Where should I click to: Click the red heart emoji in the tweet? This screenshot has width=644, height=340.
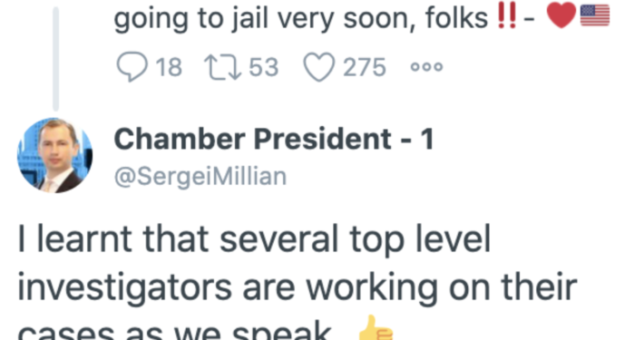[x=561, y=15]
